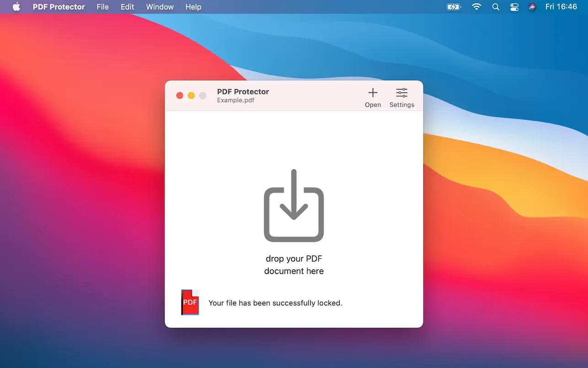Launch Spotlight search from the menu bar
The height and width of the screenshot is (368, 588).
coord(496,7)
